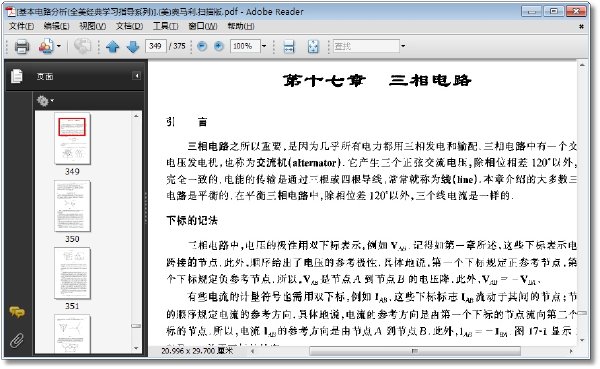Click the chapter heading 第十七章 三相电路
Image resolution: width=600 pixels, height=369 pixels.
click(377, 80)
